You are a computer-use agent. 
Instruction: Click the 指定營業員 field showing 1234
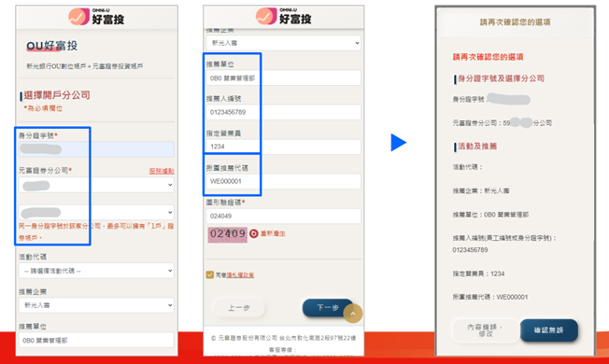[x=284, y=147]
